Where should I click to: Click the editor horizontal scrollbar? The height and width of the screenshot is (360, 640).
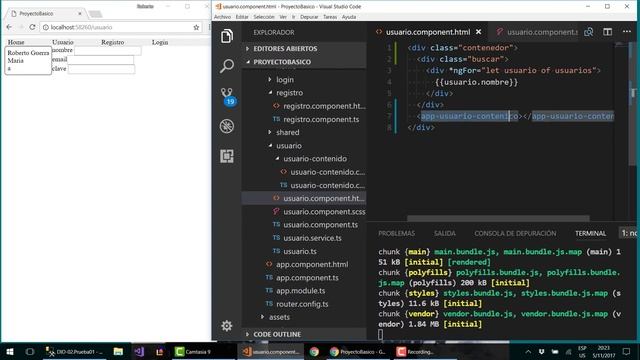point(498,219)
